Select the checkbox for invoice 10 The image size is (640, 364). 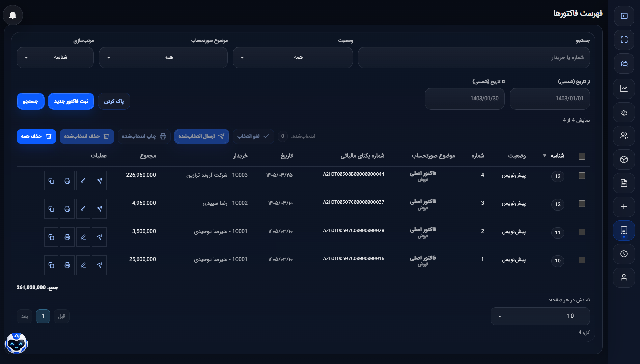tap(582, 260)
